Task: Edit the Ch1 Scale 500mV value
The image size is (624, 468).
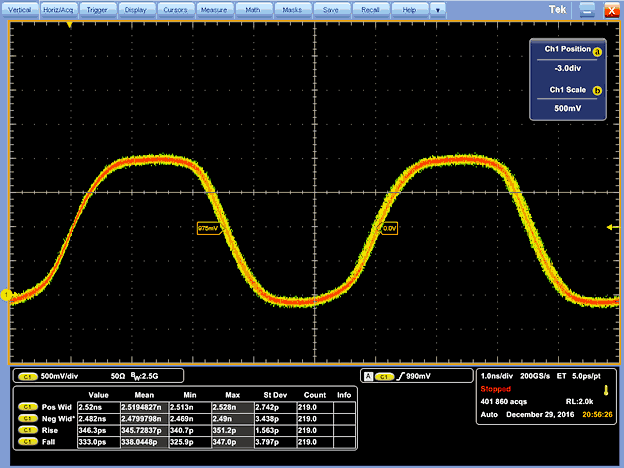Action: (567, 108)
